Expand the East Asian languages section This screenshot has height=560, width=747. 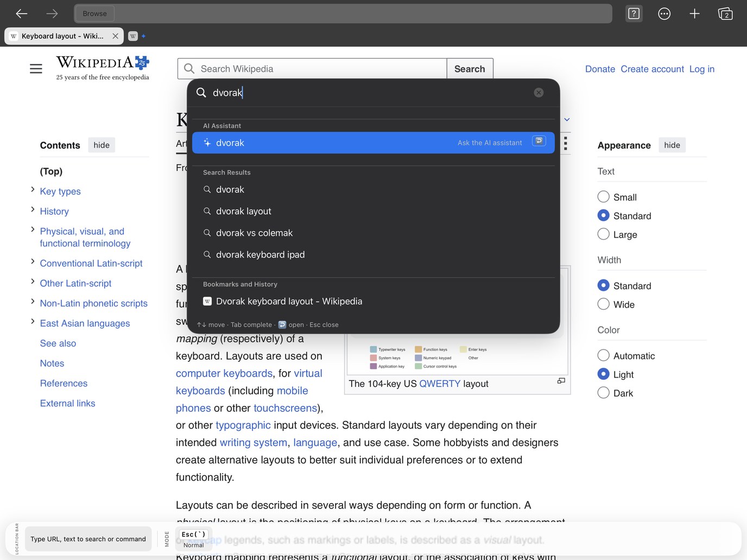click(x=33, y=321)
